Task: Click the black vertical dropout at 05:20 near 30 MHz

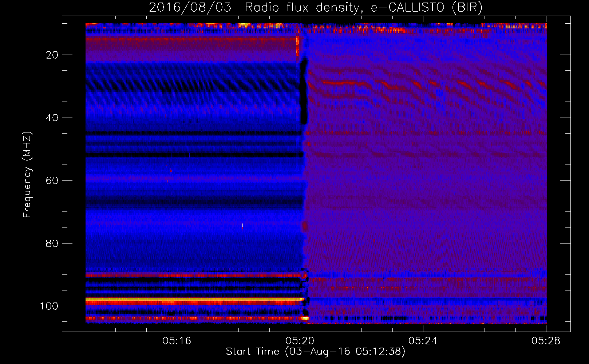Action: tap(303, 91)
